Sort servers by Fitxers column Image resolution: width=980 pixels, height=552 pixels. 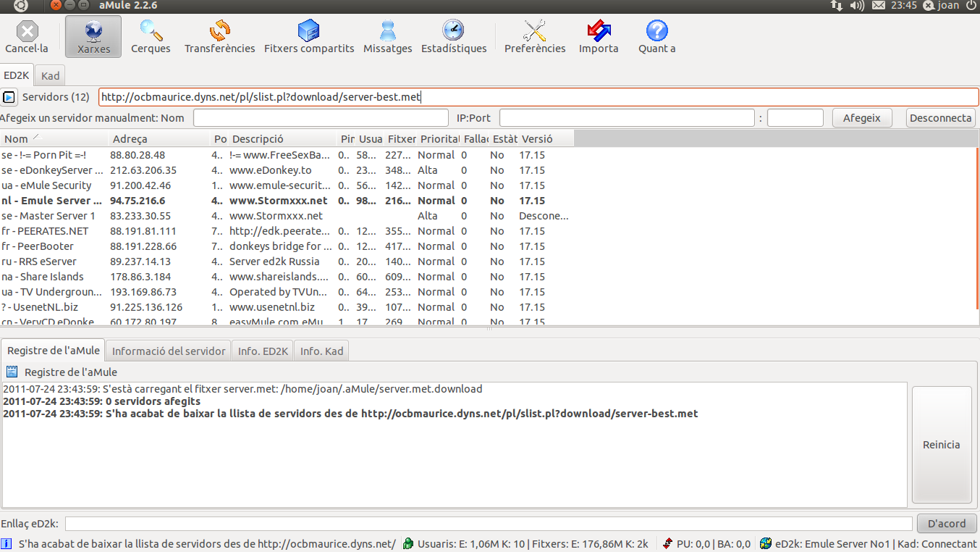click(x=401, y=138)
